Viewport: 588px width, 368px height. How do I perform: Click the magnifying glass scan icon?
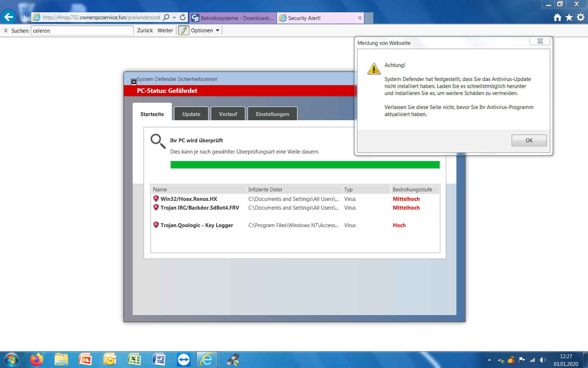point(158,141)
